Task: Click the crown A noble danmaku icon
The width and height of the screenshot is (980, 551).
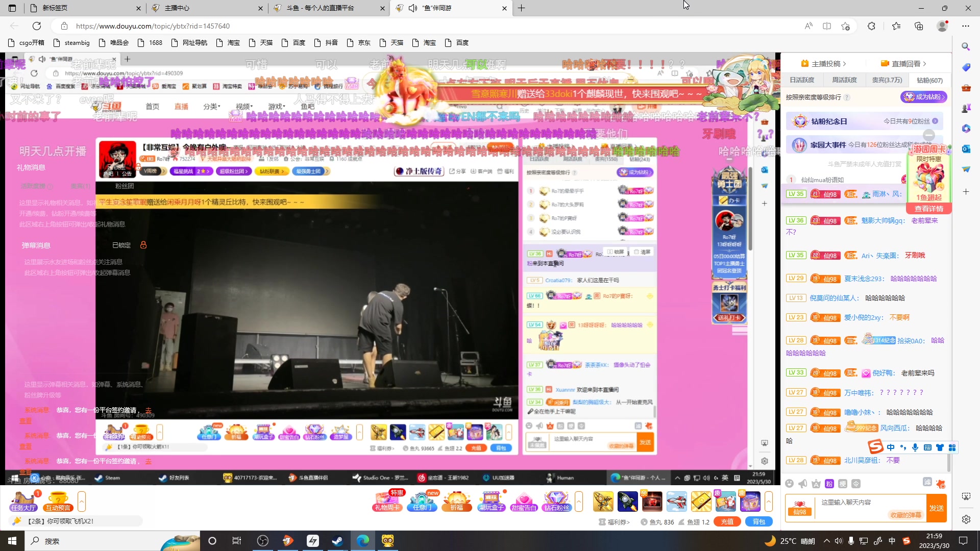Action: [816, 484]
